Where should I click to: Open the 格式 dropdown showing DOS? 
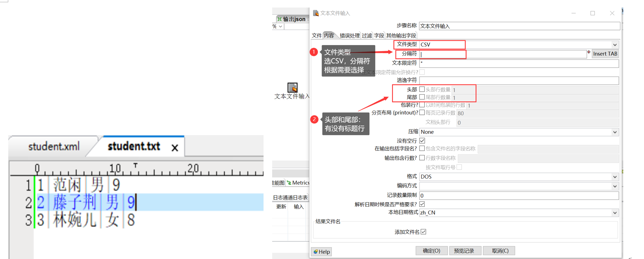click(x=519, y=177)
